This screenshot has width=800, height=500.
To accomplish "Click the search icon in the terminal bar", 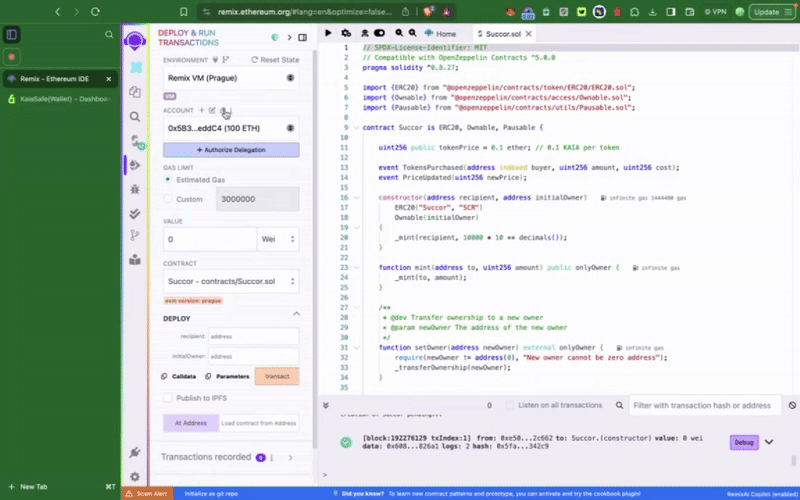I will coord(619,405).
